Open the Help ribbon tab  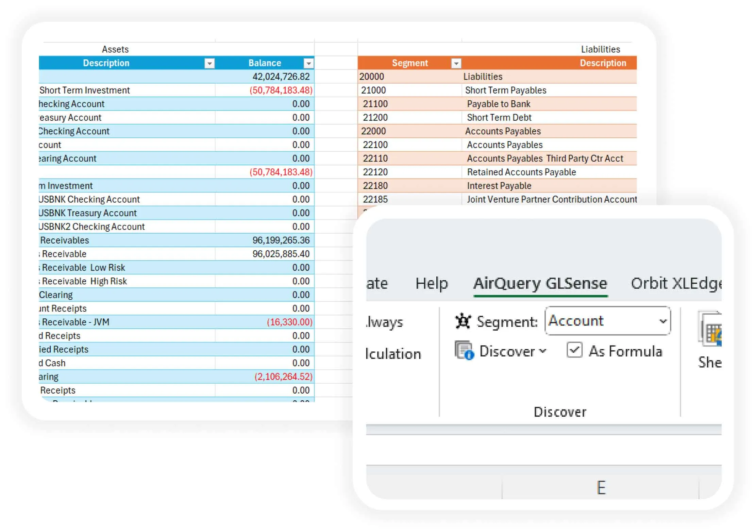tap(431, 283)
